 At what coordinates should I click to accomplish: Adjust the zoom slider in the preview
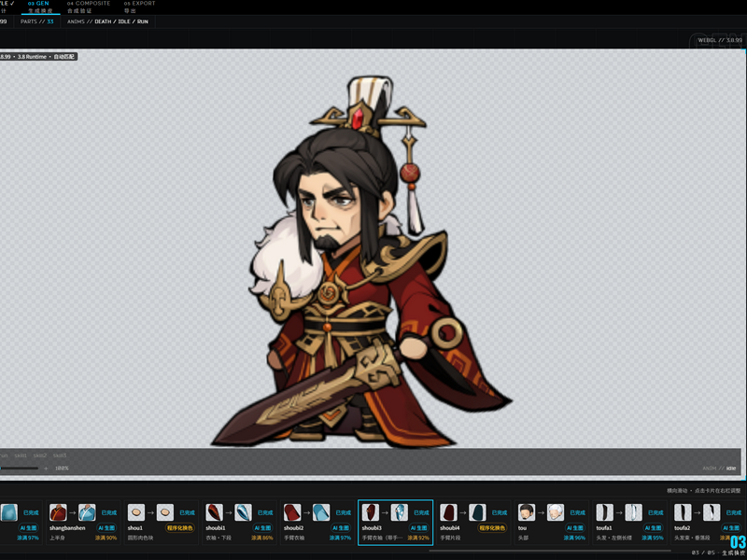point(19,469)
